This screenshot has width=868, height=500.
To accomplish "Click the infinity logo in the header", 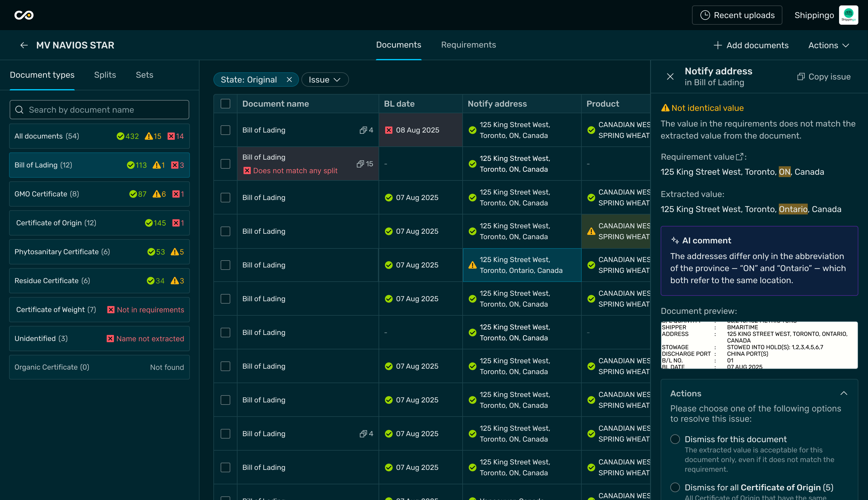I will click(x=24, y=15).
